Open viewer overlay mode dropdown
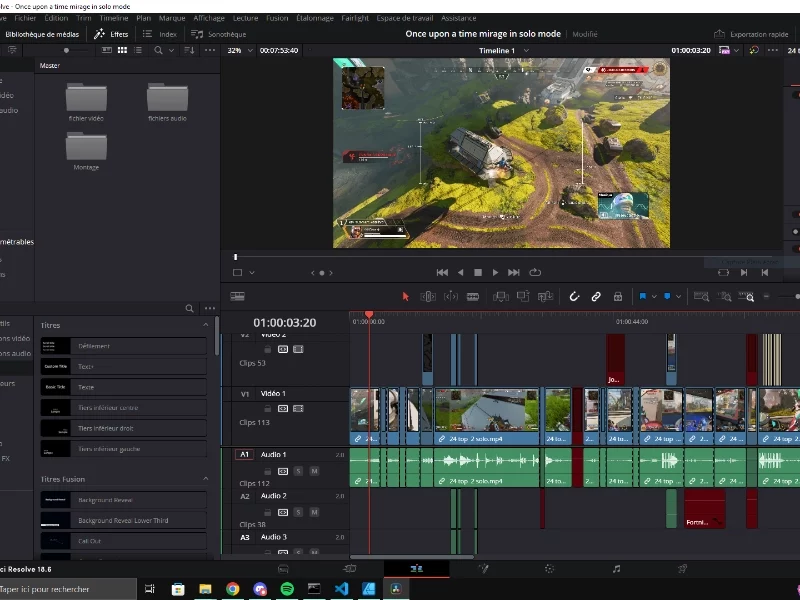The image size is (800, 600). click(x=252, y=273)
